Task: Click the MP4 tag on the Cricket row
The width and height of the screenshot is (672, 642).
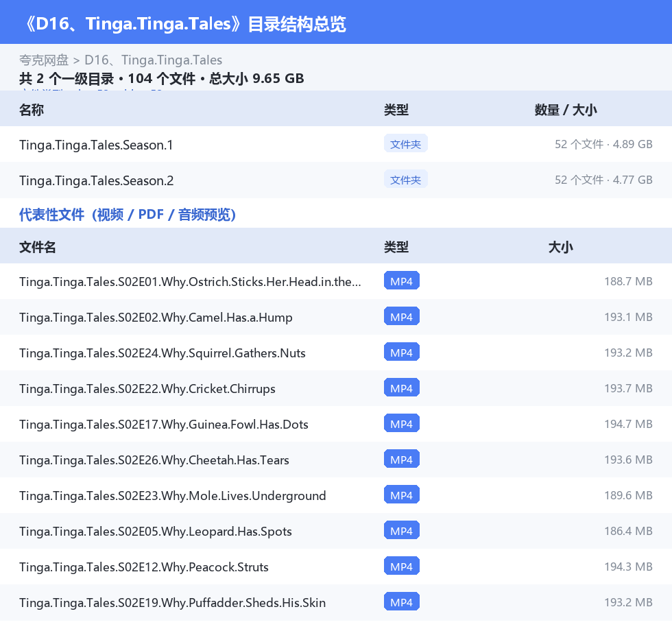Action: [402, 388]
